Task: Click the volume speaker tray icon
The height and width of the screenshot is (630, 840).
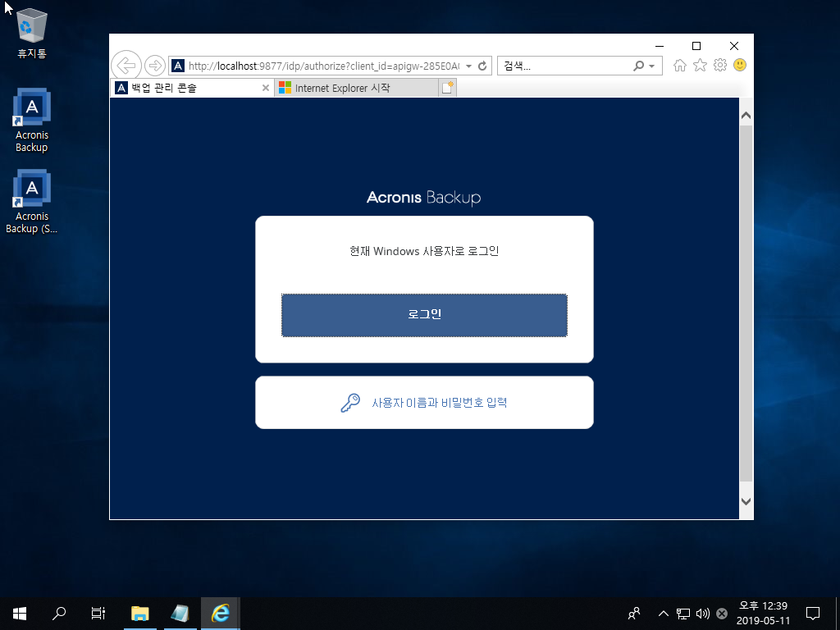Action: pos(702,614)
